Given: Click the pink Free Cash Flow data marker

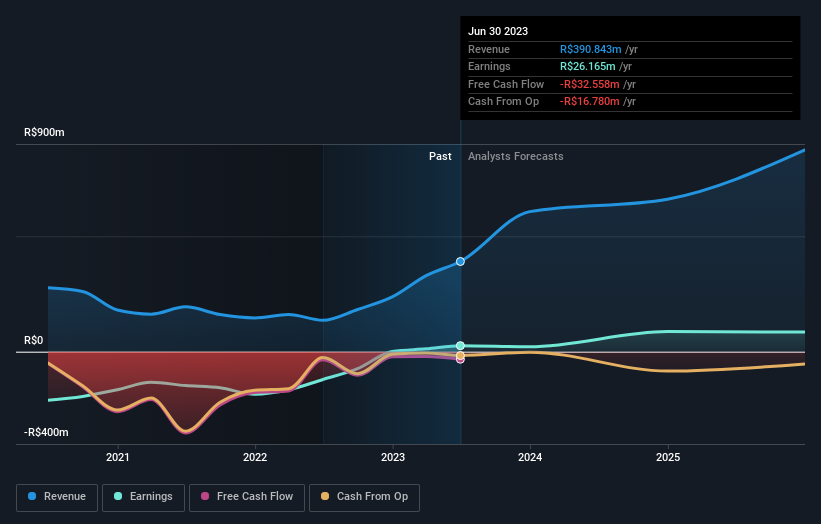Looking at the screenshot, I should click(x=460, y=361).
